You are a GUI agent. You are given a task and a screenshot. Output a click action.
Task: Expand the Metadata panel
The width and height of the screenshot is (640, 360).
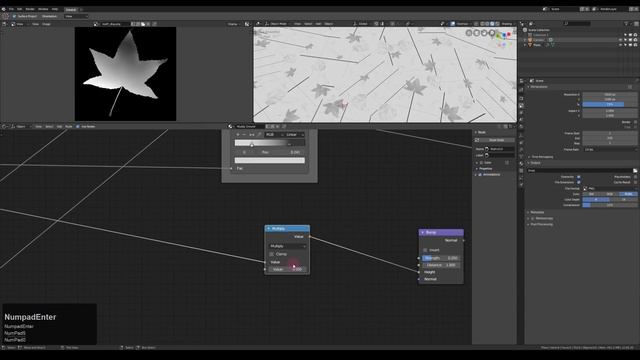coord(536,212)
